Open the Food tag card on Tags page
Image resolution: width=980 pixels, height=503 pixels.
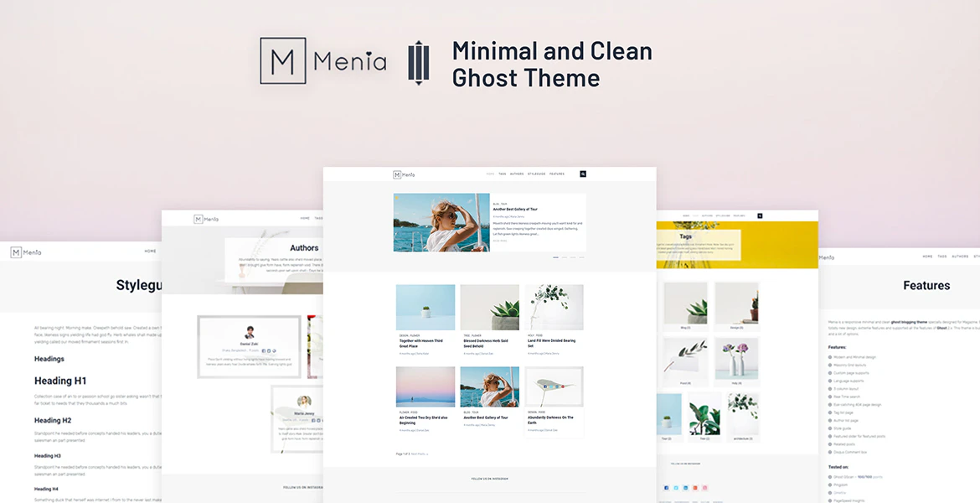685,361
